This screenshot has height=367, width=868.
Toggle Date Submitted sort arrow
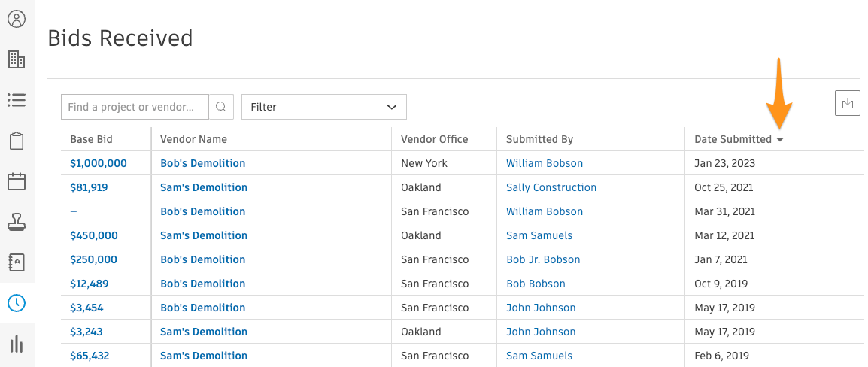(780, 140)
